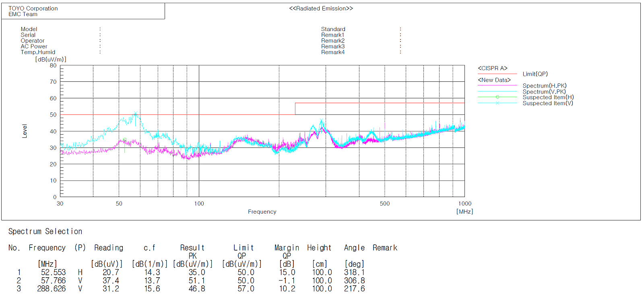Viewport: 644px width, 299px height.
Task: Click the green circle Suspected Item(H) marker in legend
Action: pyautogui.click(x=497, y=97)
